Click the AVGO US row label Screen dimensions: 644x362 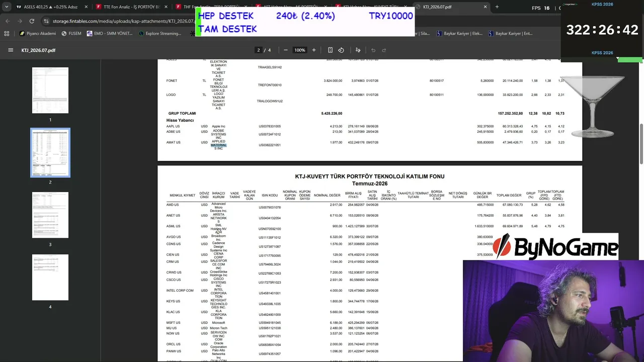point(174,237)
